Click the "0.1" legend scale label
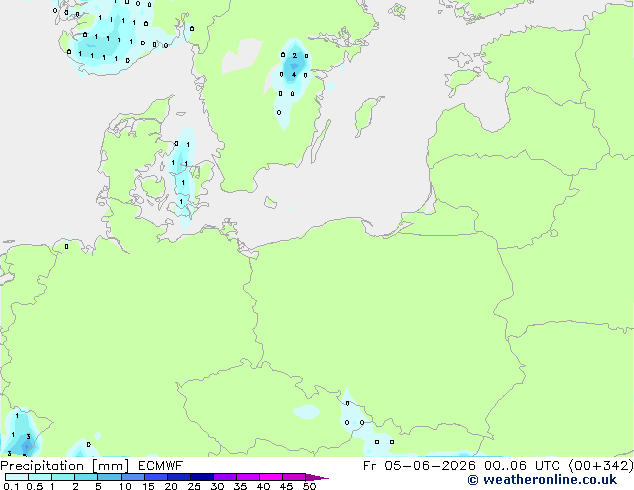 click(x=11, y=486)
